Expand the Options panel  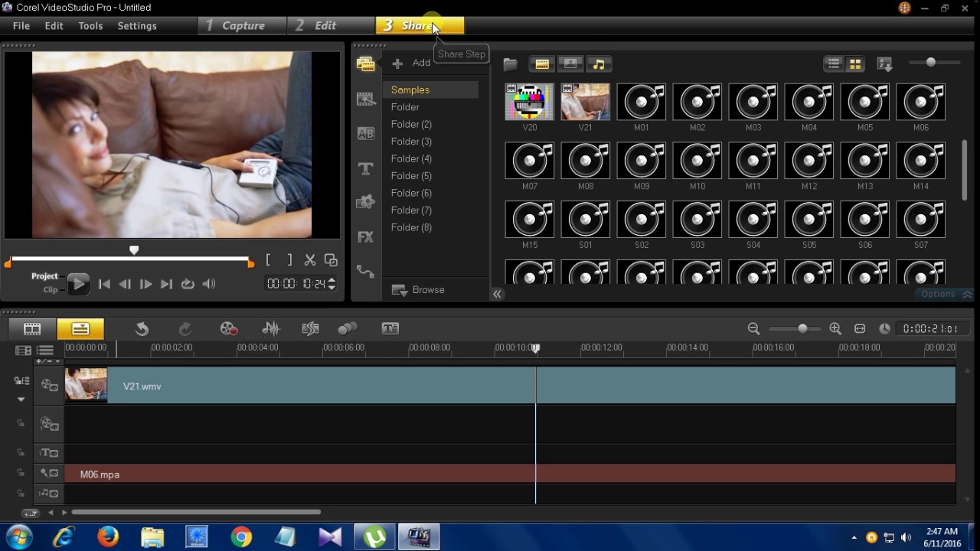pos(946,294)
